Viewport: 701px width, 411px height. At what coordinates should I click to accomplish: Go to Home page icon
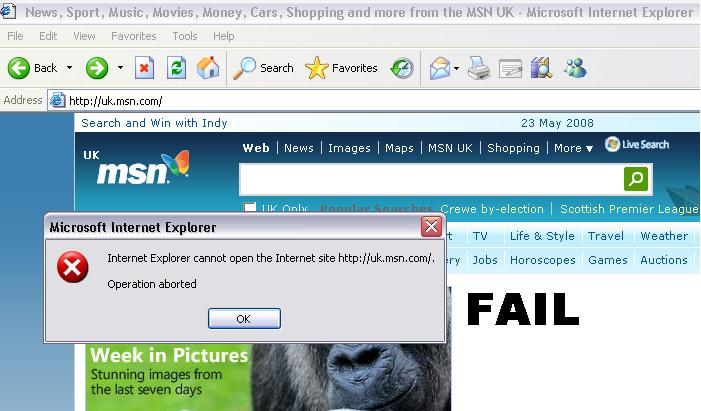pos(208,68)
